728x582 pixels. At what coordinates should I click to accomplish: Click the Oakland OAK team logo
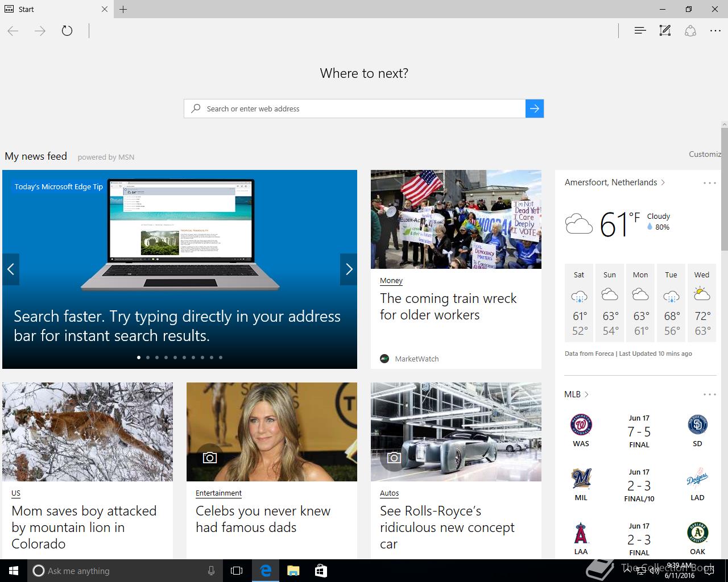tap(697, 533)
